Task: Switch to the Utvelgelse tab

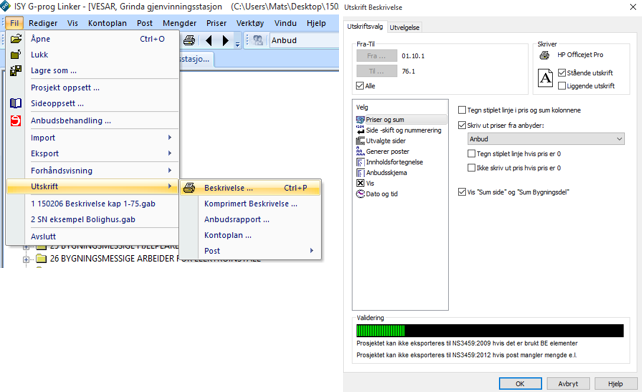Action: tap(404, 27)
